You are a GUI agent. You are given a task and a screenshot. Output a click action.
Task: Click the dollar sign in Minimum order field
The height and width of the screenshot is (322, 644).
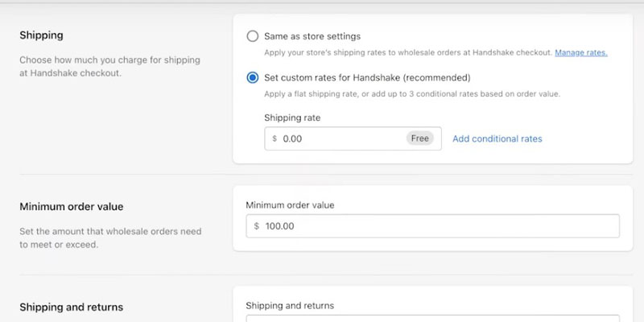pyautogui.click(x=257, y=226)
